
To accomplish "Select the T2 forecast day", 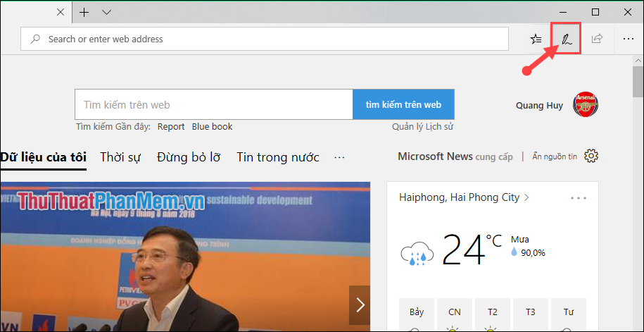I will (493, 315).
